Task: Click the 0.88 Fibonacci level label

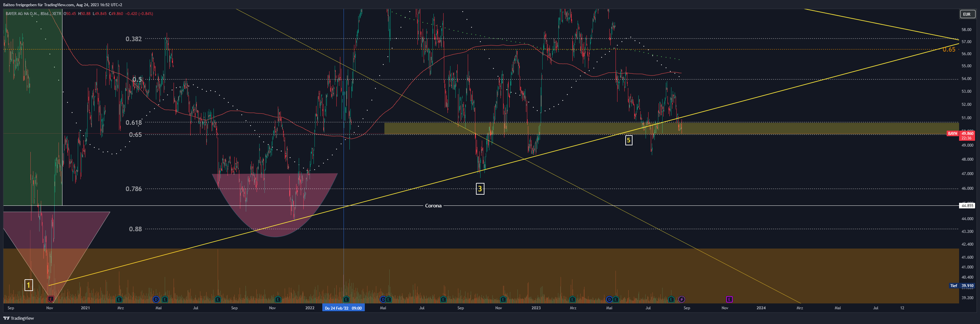Action: (135, 229)
